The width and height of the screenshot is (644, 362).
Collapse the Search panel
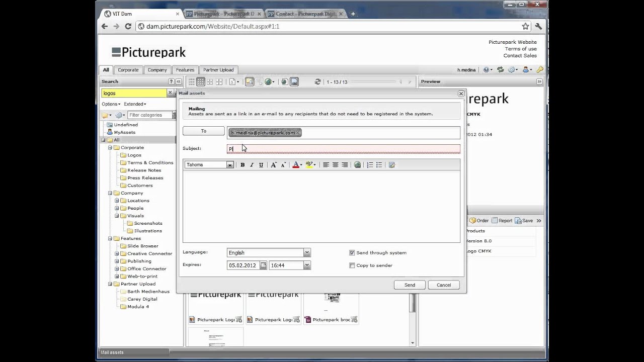pos(179,81)
